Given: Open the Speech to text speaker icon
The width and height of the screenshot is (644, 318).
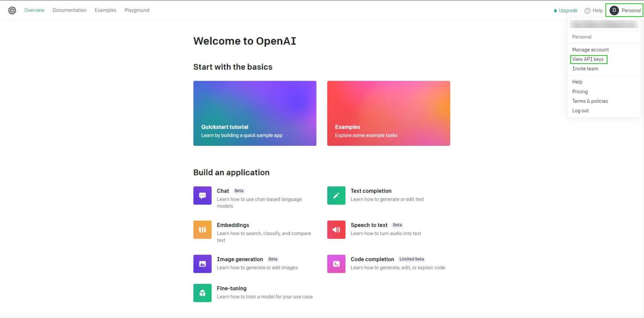Looking at the screenshot, I should (336, 229).
